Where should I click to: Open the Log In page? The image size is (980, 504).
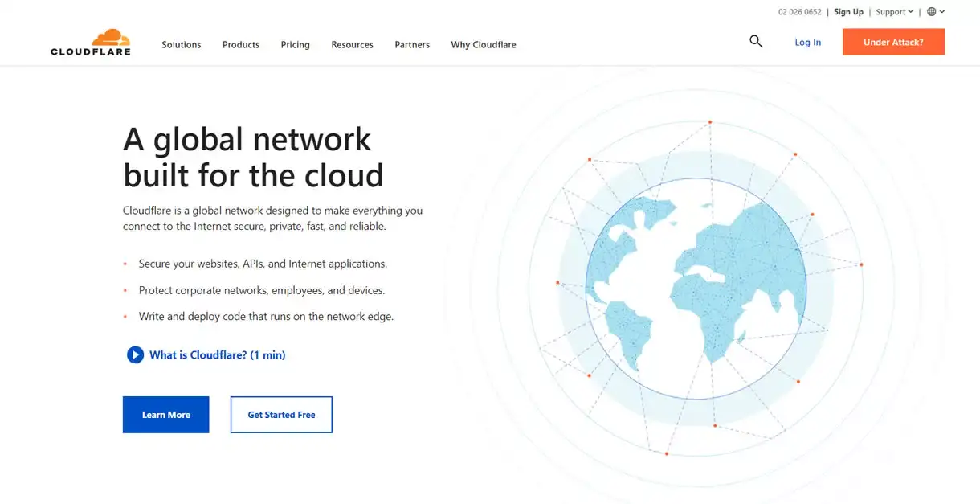pyautogui.click(x=807, y=42)
